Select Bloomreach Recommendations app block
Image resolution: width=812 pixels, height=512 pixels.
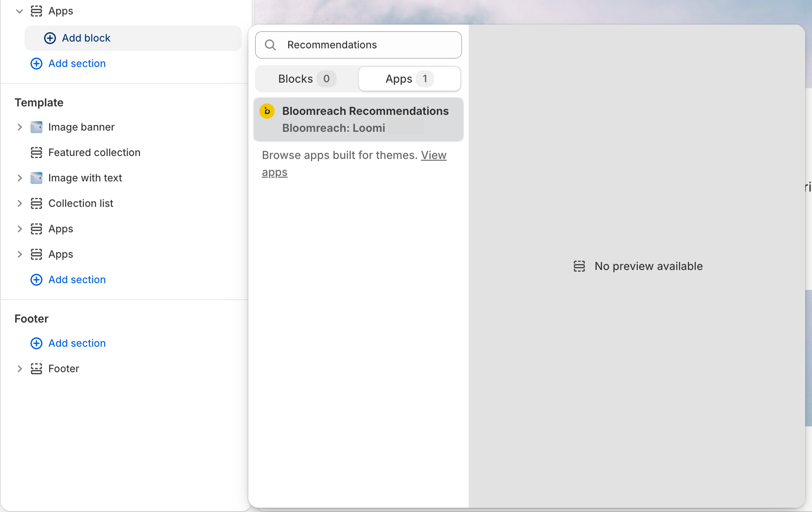pyautogui.click(x=359, y=120)
